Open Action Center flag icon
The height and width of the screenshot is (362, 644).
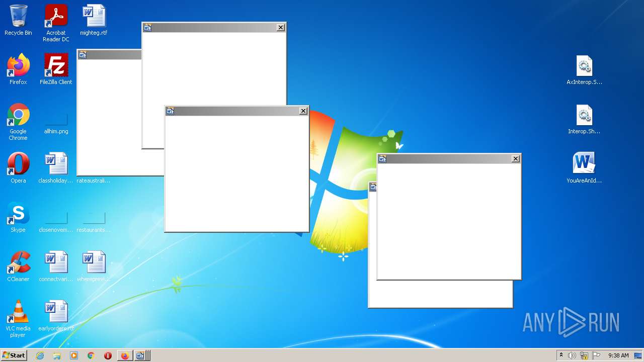click(x=596, y=355)
